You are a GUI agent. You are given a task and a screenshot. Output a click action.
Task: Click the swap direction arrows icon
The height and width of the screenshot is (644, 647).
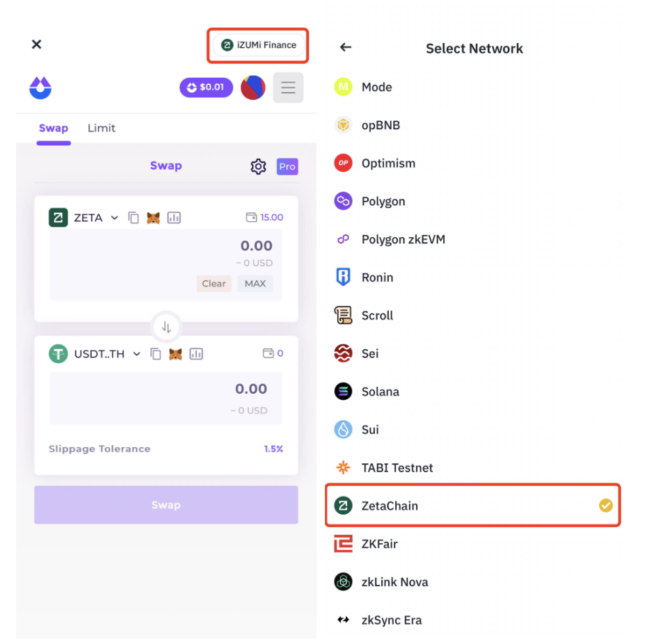pos(166,327)
